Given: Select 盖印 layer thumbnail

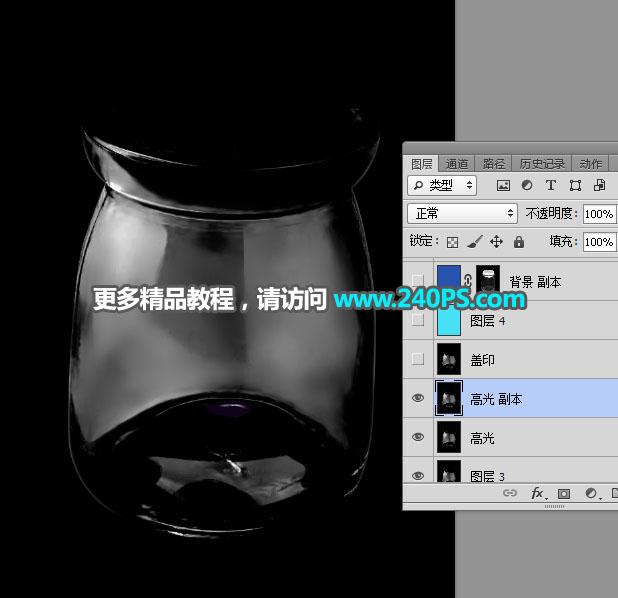Looking at the screenshot, I should [x=449, y=359].
